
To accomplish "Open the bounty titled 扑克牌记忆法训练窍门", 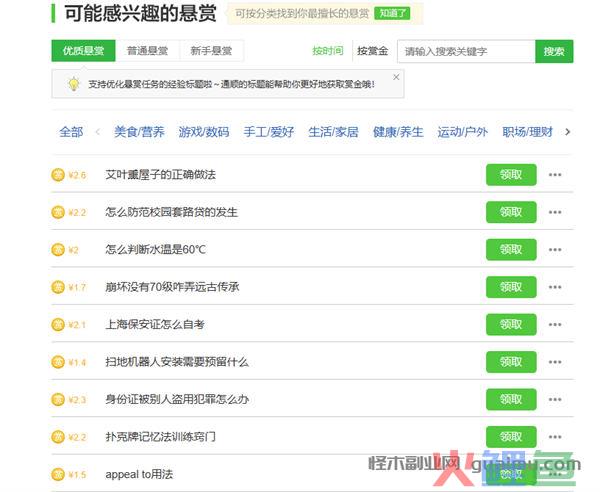I will point(161,437).
